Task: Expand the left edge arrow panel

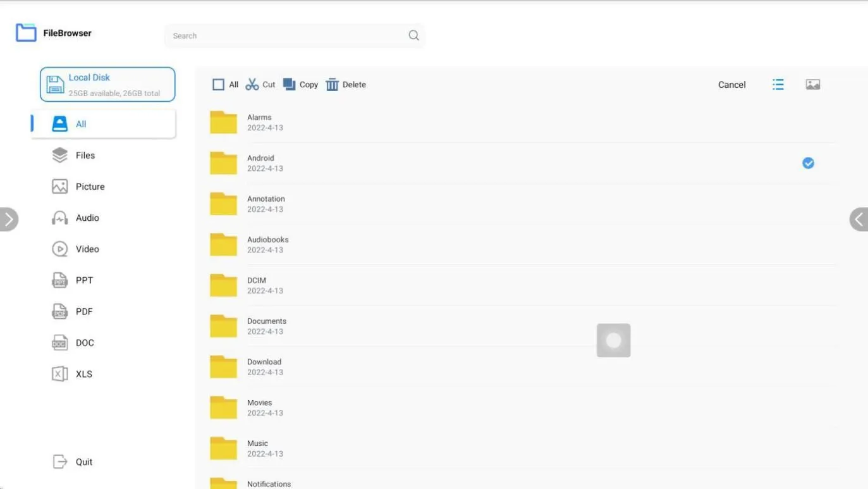Action: click(8, 220)
